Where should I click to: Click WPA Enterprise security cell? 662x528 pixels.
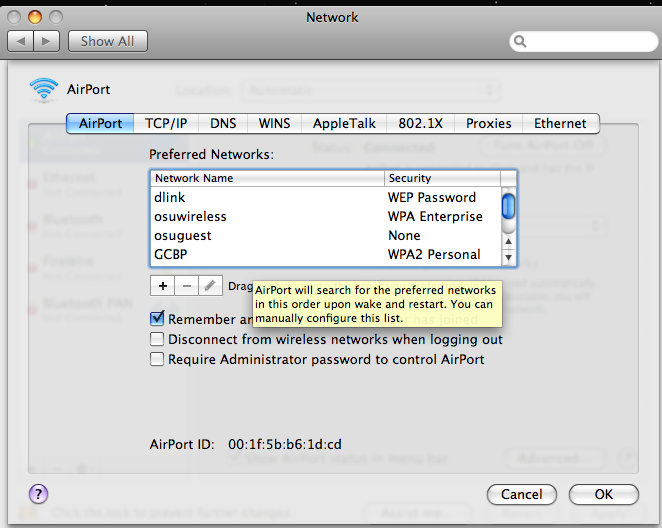tap(435, 217)
